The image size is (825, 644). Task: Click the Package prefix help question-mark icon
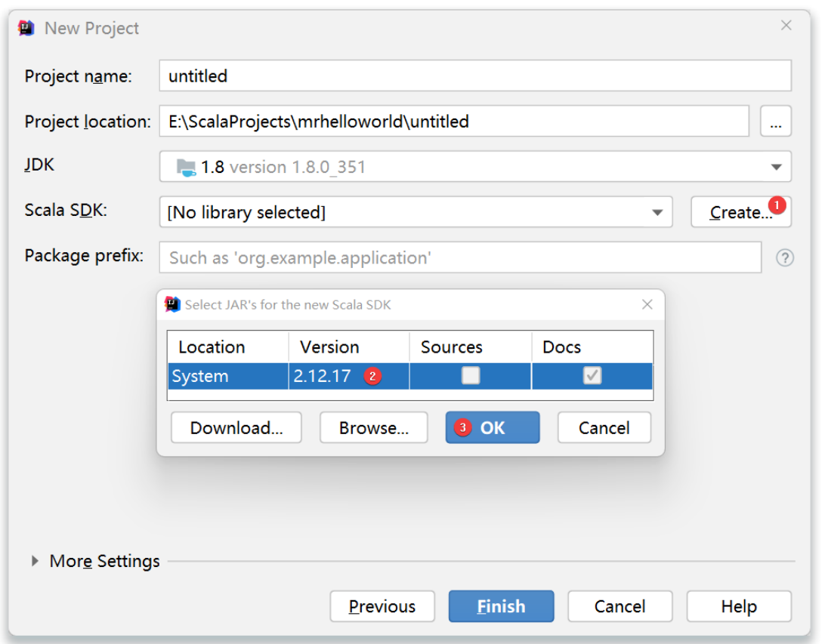coord(784,257)
